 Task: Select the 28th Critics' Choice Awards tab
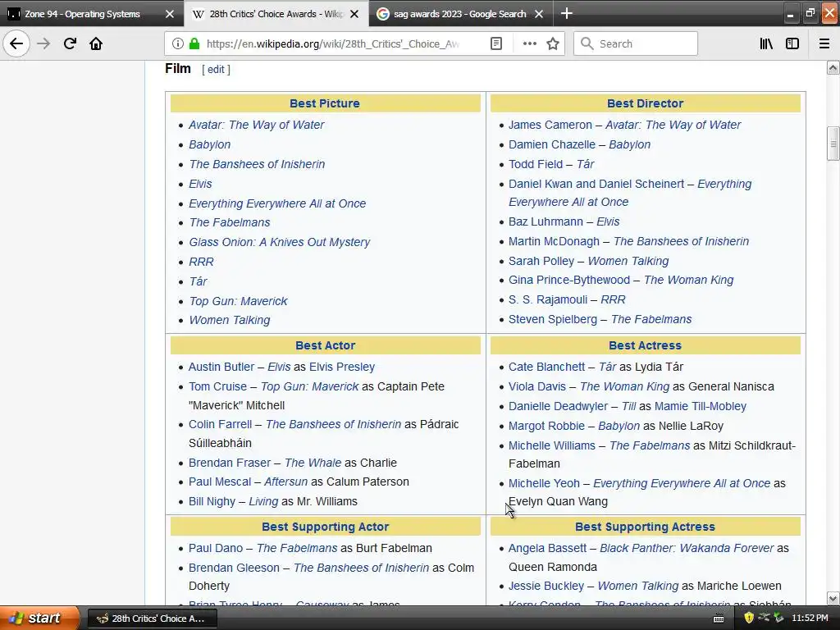[x=276, y=14]
